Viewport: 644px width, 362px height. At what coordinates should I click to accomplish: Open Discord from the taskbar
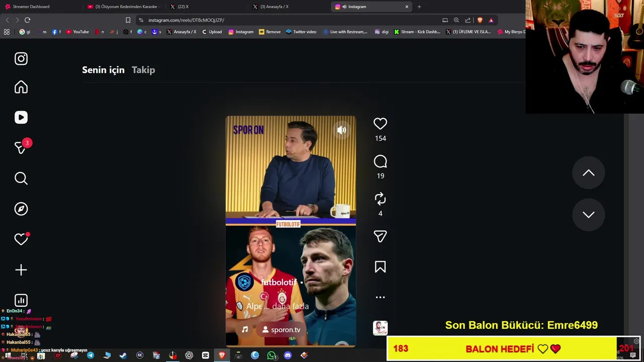click(288, 355)
